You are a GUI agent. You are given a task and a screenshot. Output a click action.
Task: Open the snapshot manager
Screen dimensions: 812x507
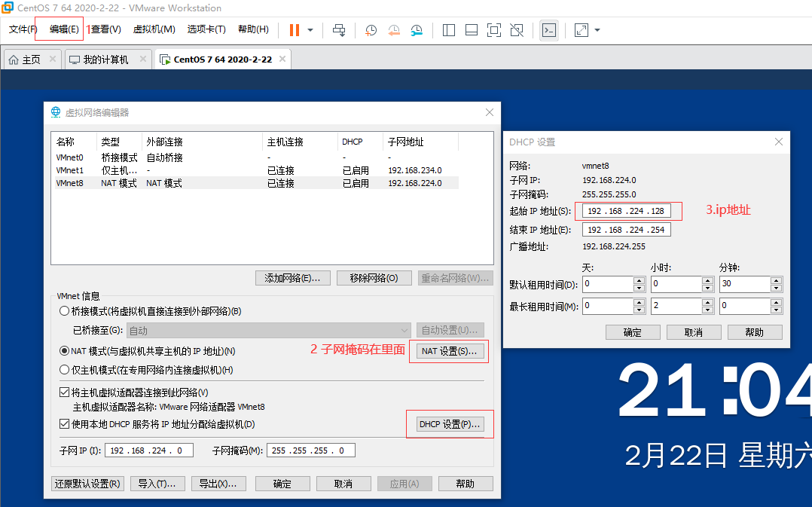(x=417, y=30)
